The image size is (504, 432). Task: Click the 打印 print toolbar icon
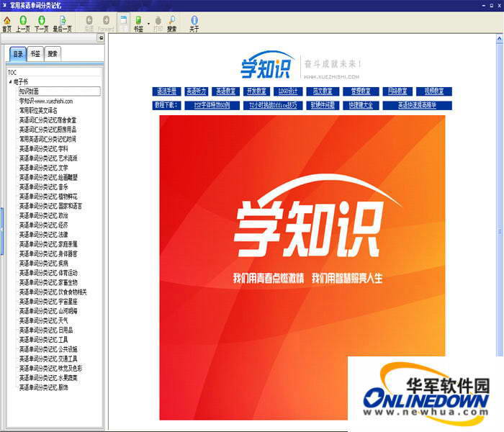pos(158,24)
